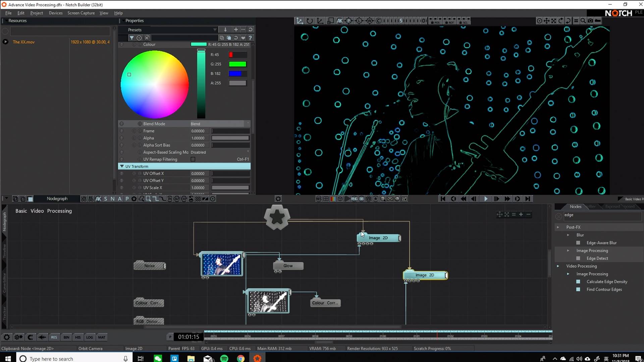The image size is (644, 362).
Task: Select the Colour Corr node beside the lower video thumbnail
Action: tap(325, 303)
